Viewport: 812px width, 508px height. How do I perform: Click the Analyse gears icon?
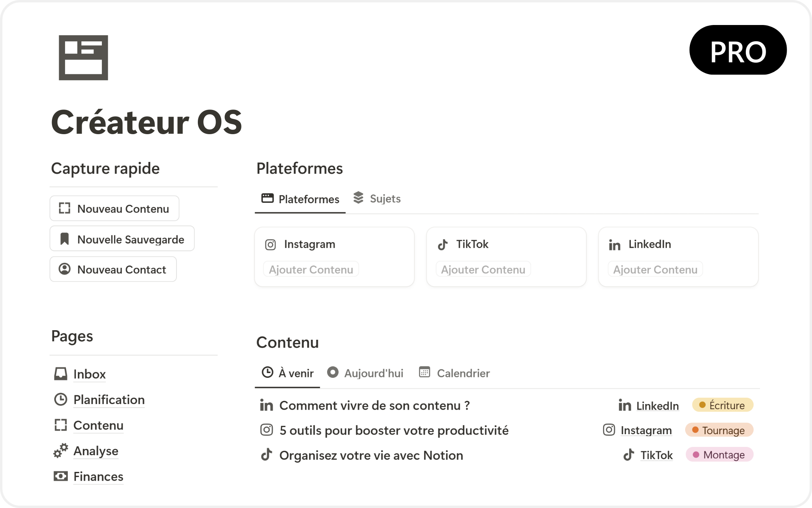tap(61, 451)
